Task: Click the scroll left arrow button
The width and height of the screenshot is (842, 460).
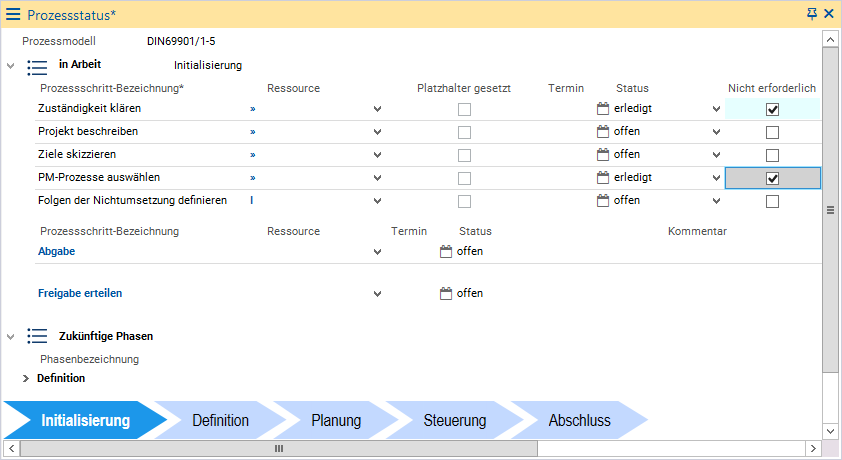Action: point(11,449)
